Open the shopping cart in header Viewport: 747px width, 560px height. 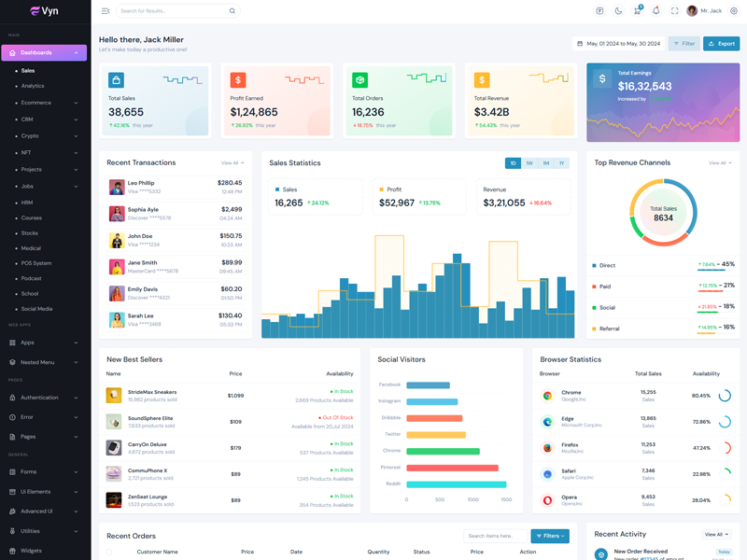pos(637,11)
